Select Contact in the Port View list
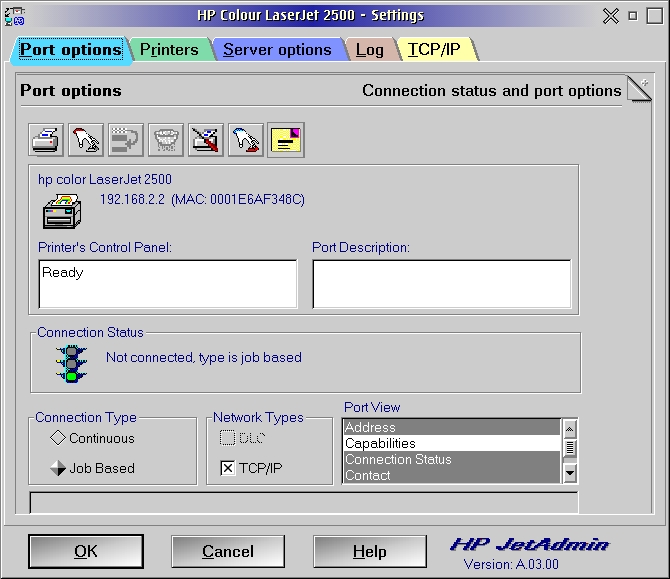 coord(452,475)
